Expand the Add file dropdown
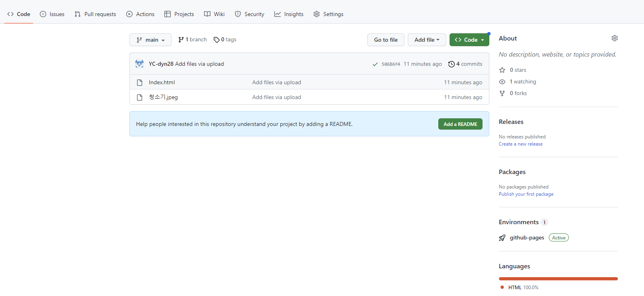 [427, 40]
